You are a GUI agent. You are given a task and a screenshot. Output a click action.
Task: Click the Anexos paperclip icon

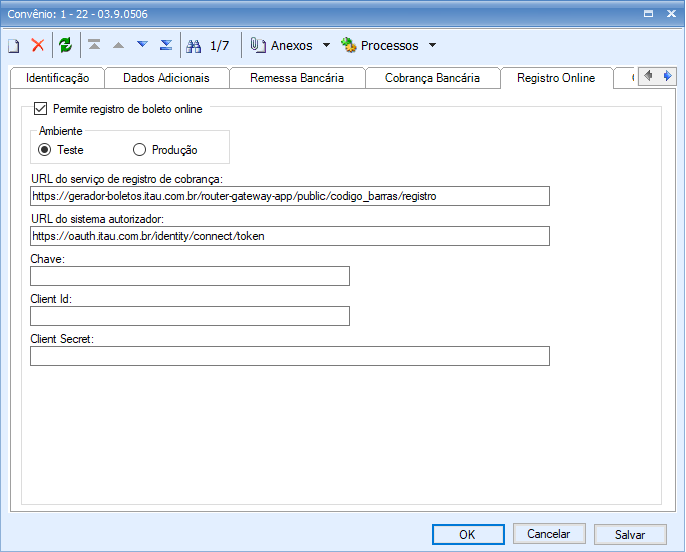click(x=258, y=45)
